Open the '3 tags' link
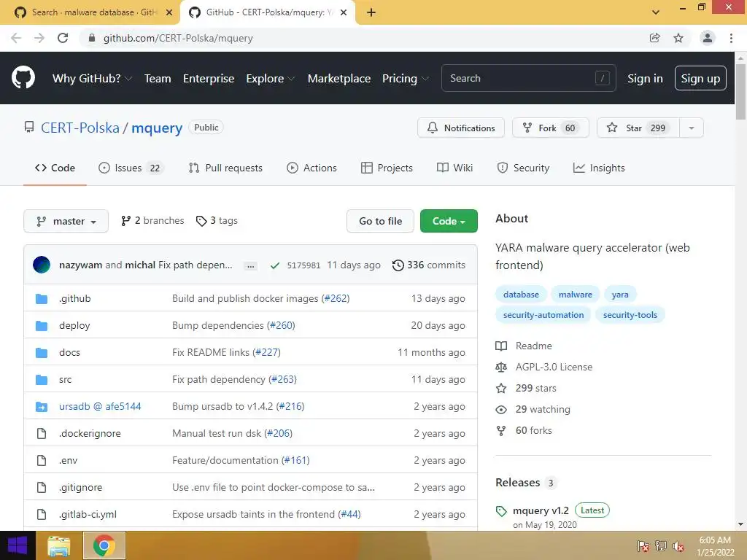Viewport: 747px width, 560px height. (x=217, y=221)
